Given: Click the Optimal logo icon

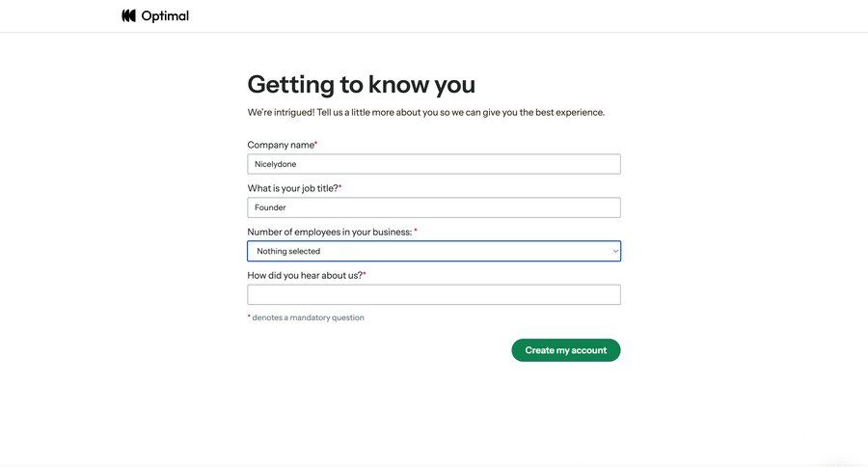Looking at the screenshot, I should pyautogui.click(x=128, y=15).
